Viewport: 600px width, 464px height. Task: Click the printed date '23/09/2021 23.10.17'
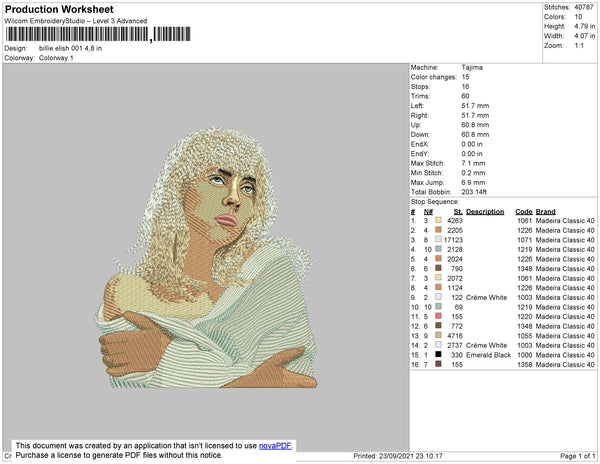pyautogui.click(x=411, y=456)
